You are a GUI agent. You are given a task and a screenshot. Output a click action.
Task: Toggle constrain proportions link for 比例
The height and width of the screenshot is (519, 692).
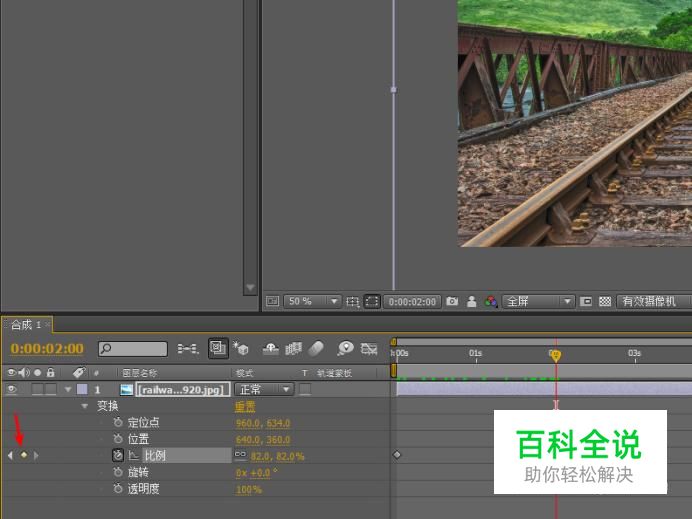tap(240, 455)
